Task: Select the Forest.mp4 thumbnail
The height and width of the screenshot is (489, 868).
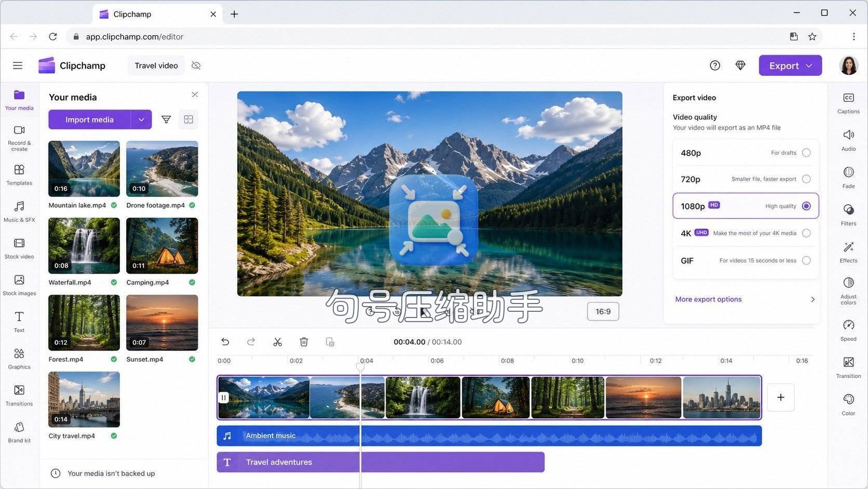Action: coord(84,323)
